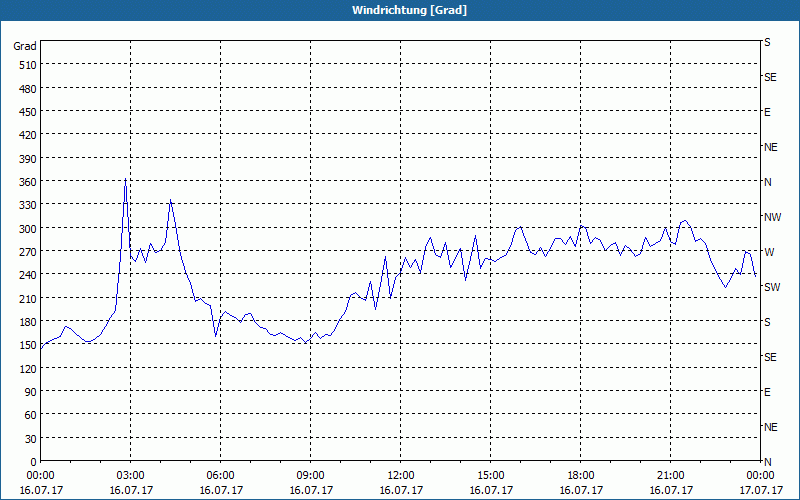
Task: Select the W compass direction label
Action: coord(769,252)
